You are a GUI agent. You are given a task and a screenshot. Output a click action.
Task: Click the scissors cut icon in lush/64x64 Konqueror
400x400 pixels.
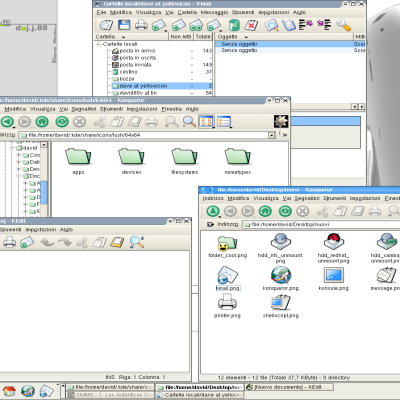(99, 122)
